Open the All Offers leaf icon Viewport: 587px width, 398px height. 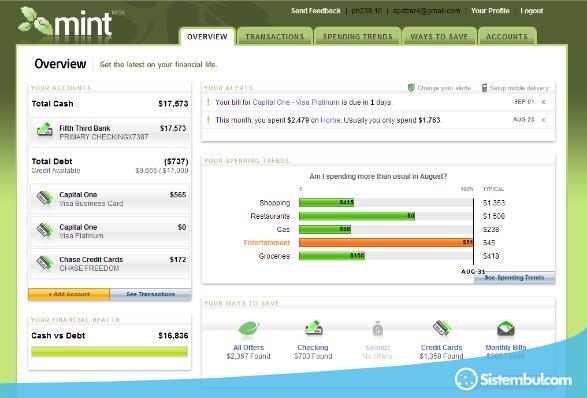(x=249, y=328)
